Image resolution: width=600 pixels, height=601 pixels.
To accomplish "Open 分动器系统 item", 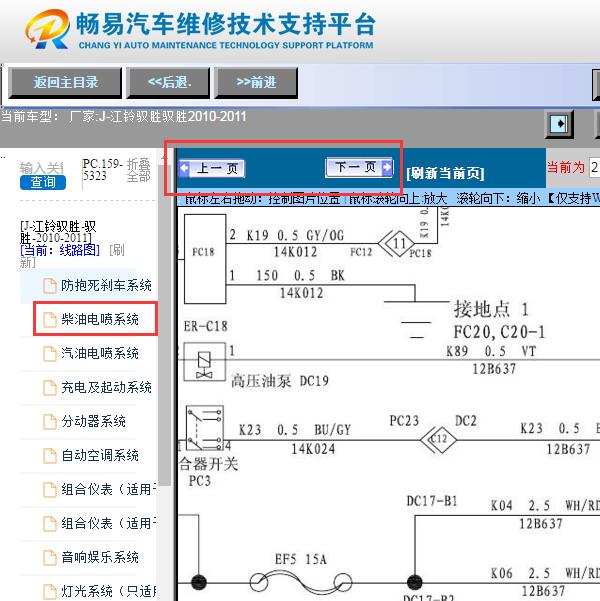I will 94,422.
